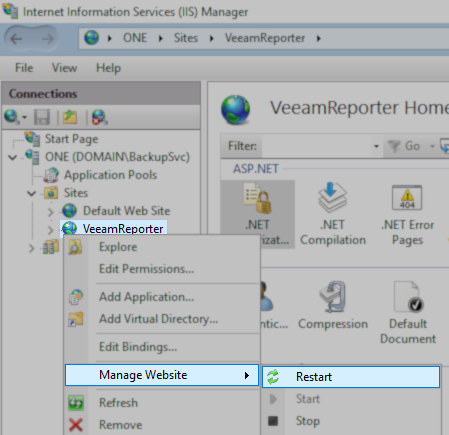Select the Start Page tree item
Image resolution: width=449 pixels, height=435 pixels.
(x=71, y=139)
